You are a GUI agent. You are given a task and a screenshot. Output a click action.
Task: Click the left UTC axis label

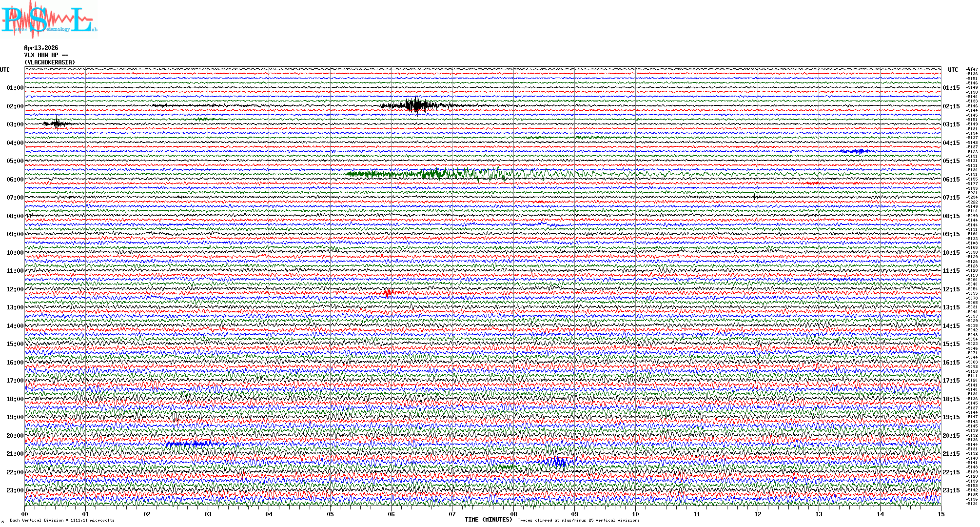(x=5, y=70)
